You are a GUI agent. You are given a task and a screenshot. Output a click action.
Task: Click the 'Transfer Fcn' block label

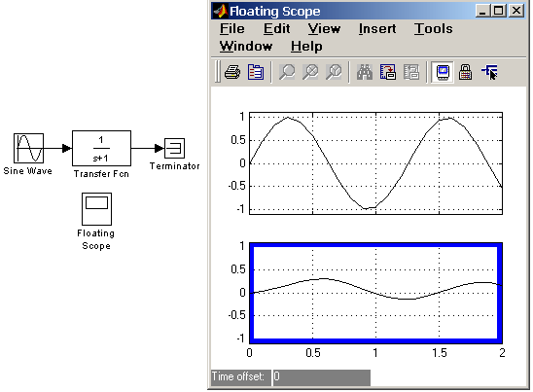(101, 174)
